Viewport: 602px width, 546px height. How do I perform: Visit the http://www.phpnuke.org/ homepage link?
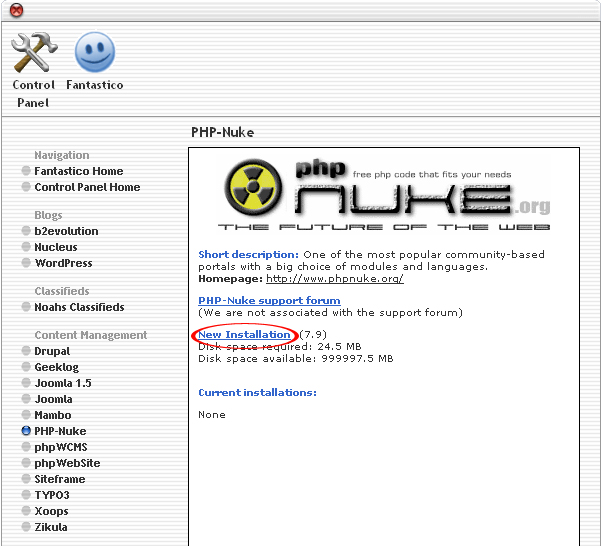coord(335,279)
